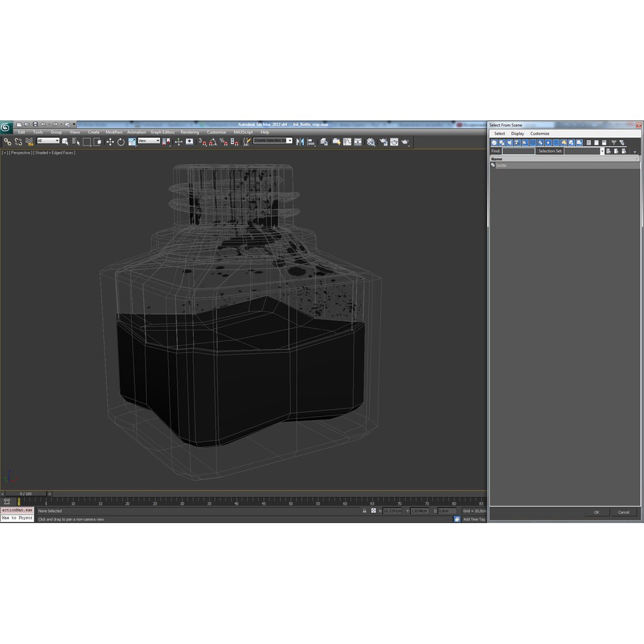Click the Mirror tool icon
This screenshot has height=644, width=644.
click(x=300, y=142)
